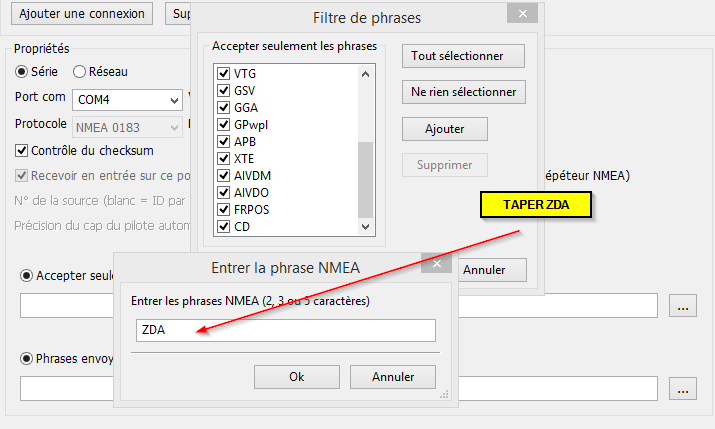Click the ZDA phrase input field

pos(286,330)
